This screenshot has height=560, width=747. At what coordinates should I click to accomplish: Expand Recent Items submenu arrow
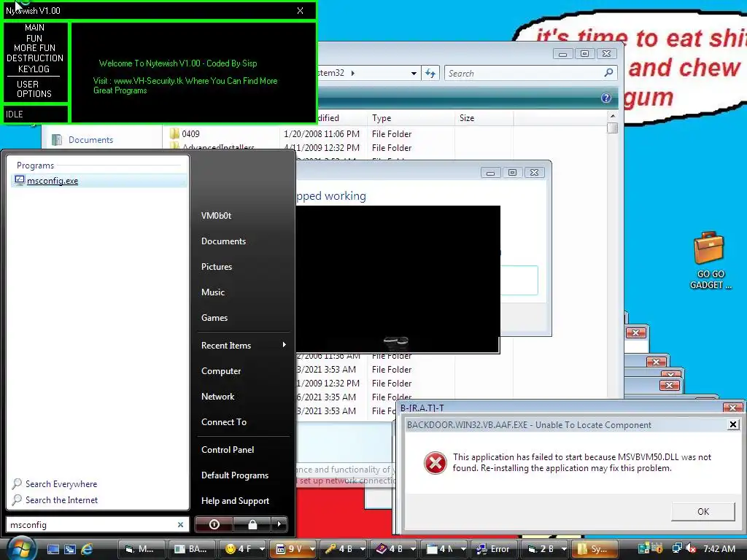[x=285, y=345]
